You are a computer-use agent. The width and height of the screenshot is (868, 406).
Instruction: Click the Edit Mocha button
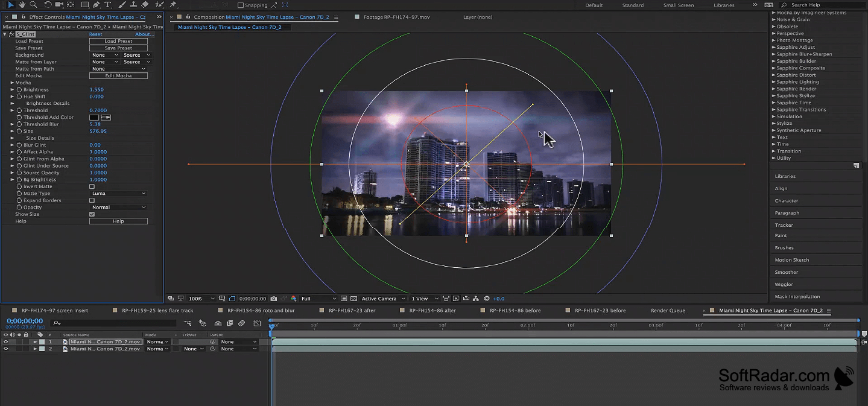[118, 76]
